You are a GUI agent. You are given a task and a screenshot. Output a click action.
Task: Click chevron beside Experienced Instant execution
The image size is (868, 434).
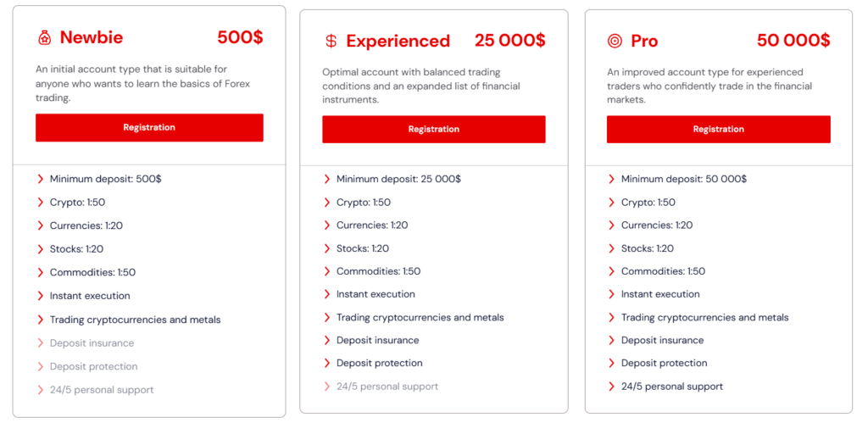pos(327,294)
